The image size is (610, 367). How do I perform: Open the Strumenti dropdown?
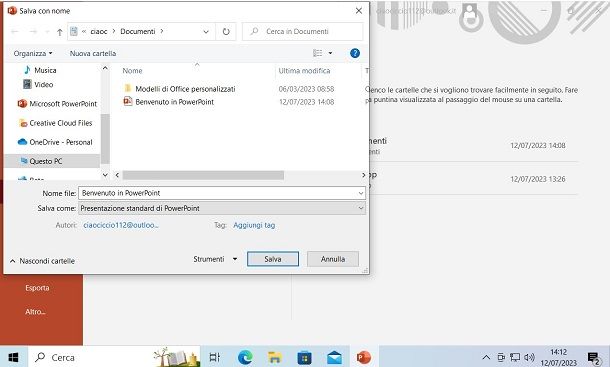[215, 259]
